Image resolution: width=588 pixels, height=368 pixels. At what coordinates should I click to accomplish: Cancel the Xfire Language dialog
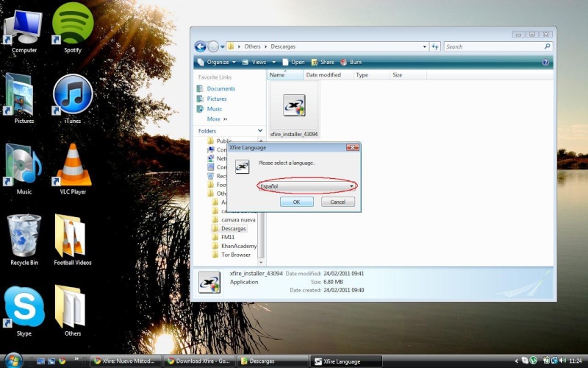(337, 202)
